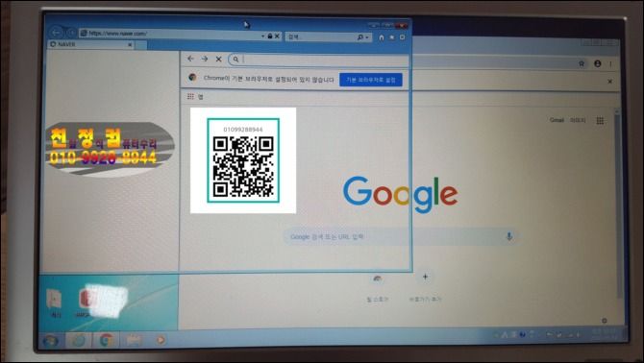Open the folder icon on the desktop

click(x=55, y=302)
